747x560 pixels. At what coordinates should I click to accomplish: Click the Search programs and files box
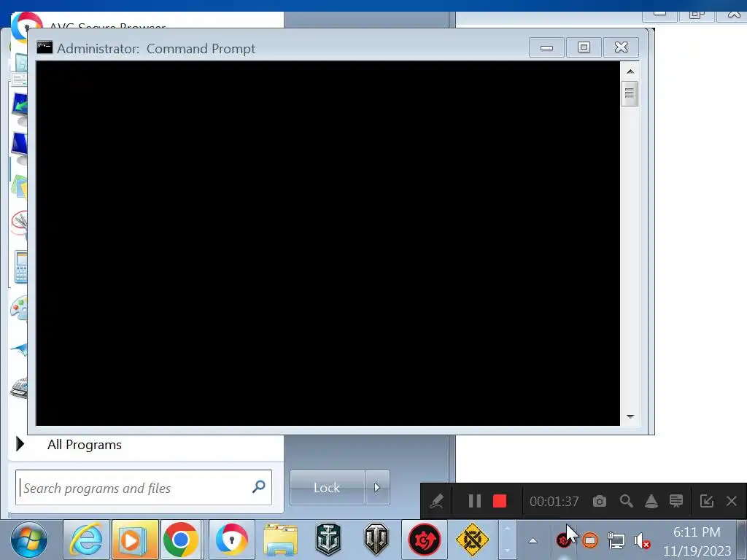pos(144,488)
